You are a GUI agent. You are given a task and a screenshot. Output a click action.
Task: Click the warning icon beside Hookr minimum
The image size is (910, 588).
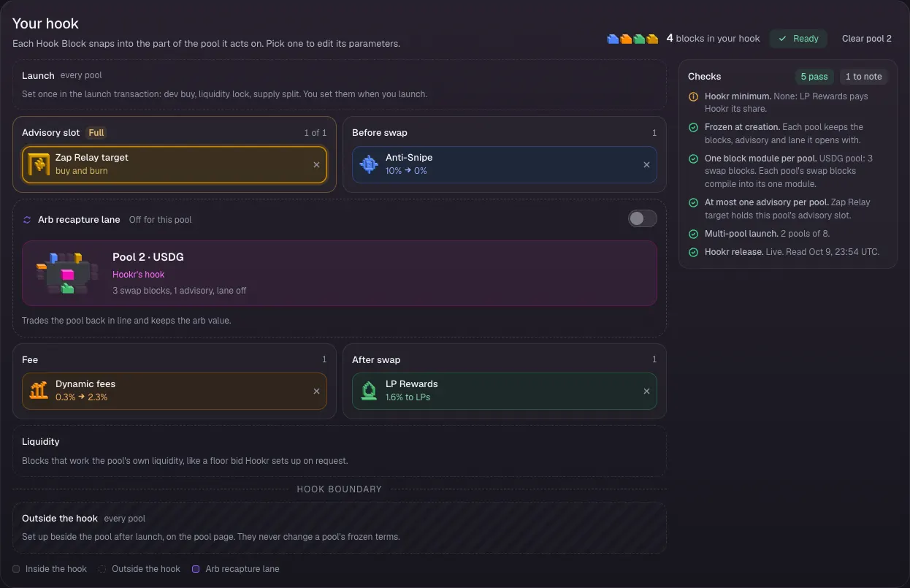click(x=693, y=96)
